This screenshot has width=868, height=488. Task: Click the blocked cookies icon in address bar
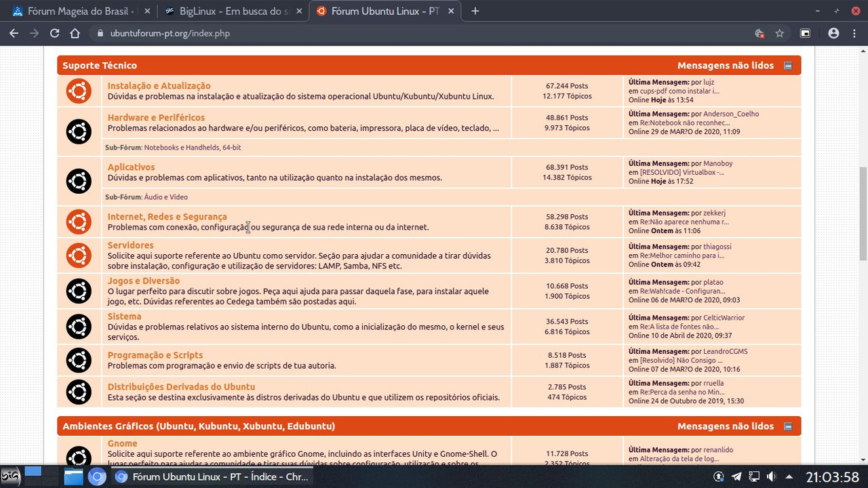tap(759, 33)
